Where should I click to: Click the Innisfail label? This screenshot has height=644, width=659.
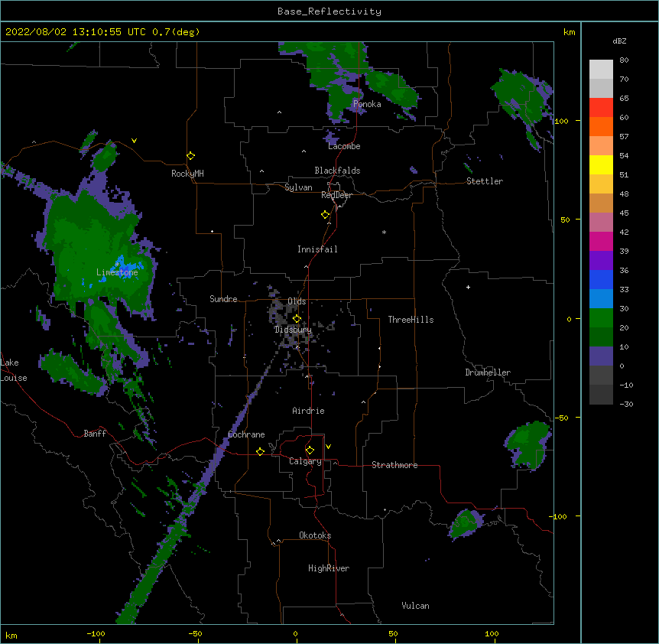(x=317, y=249)
